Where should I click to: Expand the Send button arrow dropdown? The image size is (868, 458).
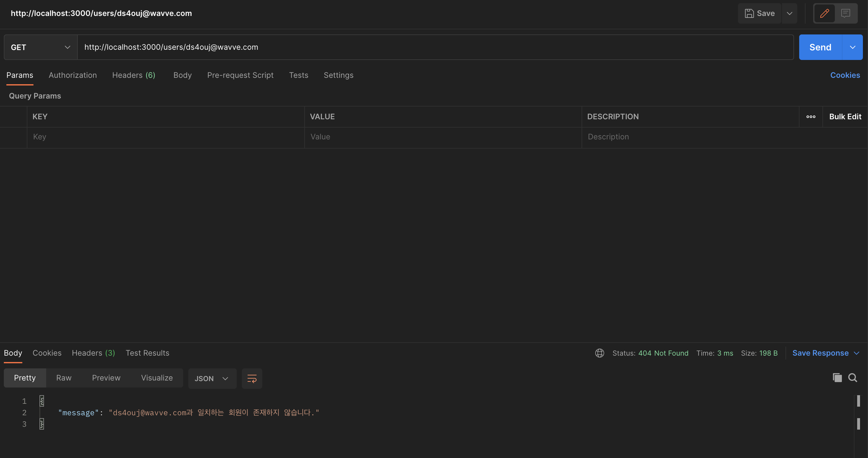coord(852,47)
